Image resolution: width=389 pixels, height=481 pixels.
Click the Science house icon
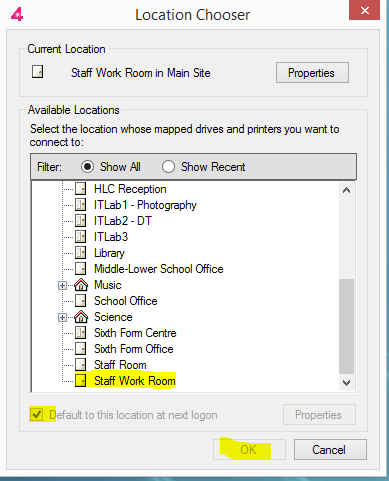[81, 317]
